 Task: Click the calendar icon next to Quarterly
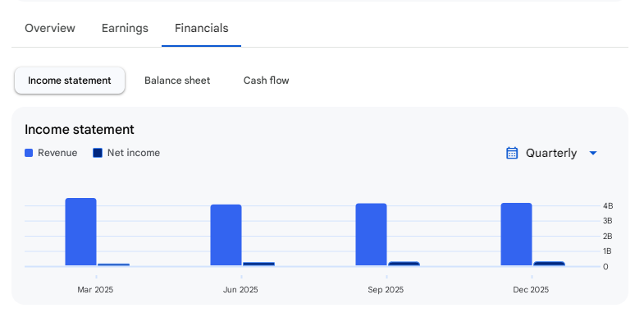click(512, 153)
